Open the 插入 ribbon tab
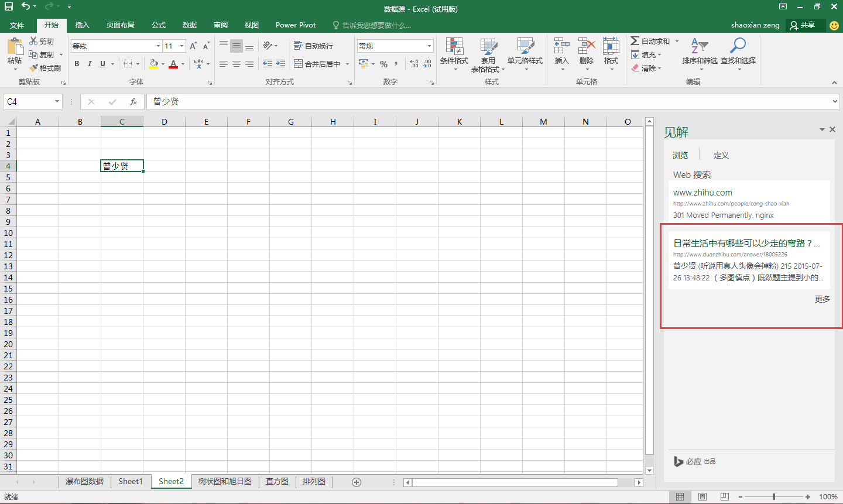843x504 pixels. pos(83,25)
